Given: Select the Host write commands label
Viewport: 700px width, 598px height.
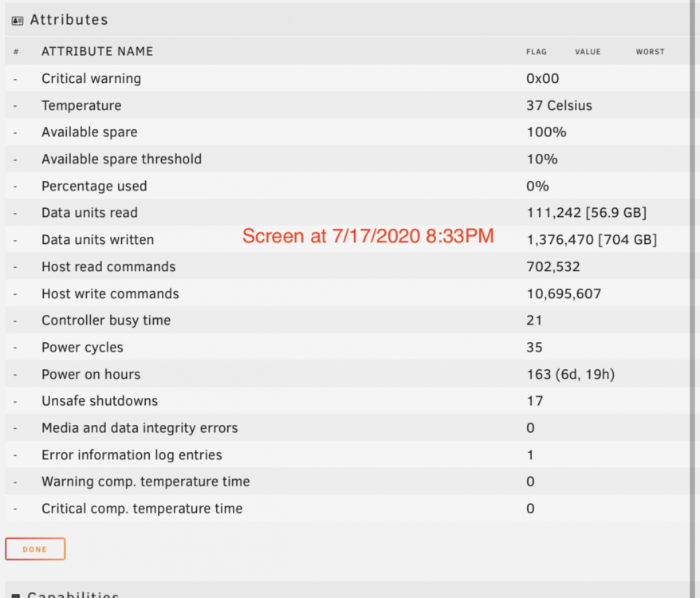Looking at the screenshot, I should tap(110, 293).
